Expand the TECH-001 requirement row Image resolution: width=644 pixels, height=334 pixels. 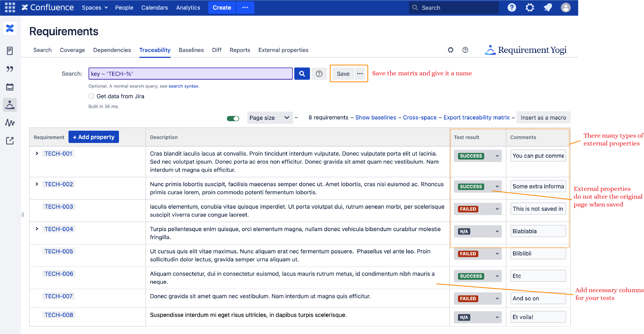point(37,153)
